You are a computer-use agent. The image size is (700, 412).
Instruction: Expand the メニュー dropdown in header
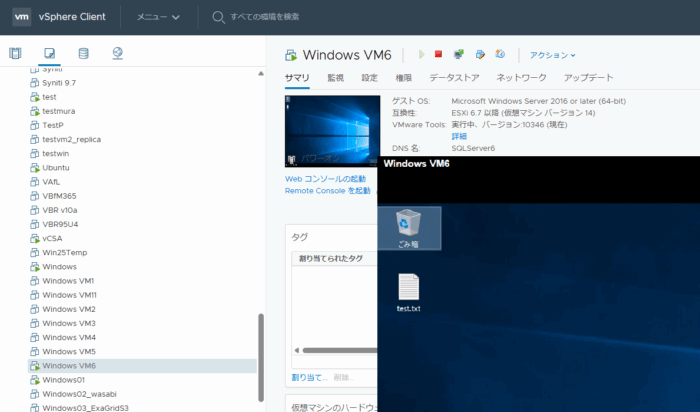[x=158, y=17]
